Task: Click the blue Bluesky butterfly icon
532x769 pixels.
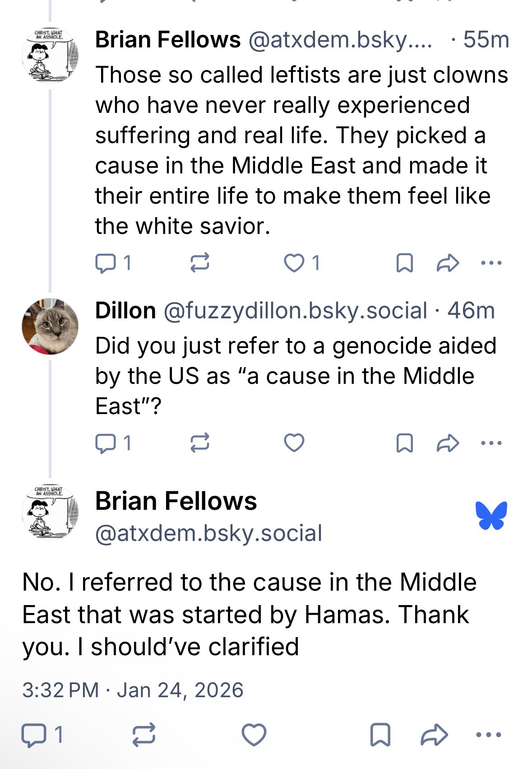Action: coord(491,515)
